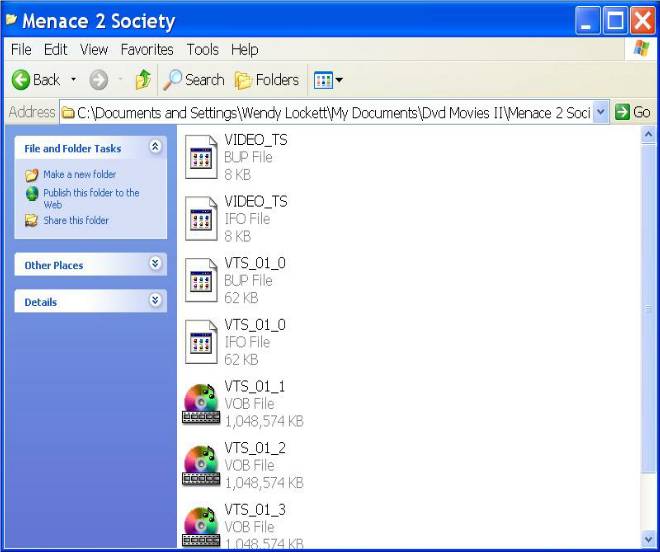
Task: Open the Edit menu
Action: [56, 50]
